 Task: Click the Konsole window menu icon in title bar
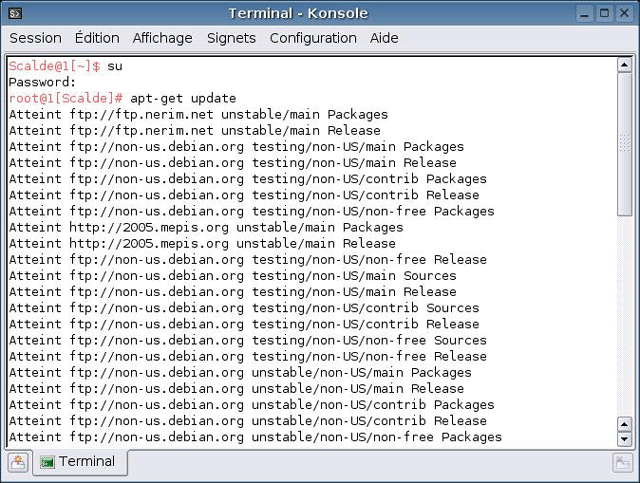15,13
